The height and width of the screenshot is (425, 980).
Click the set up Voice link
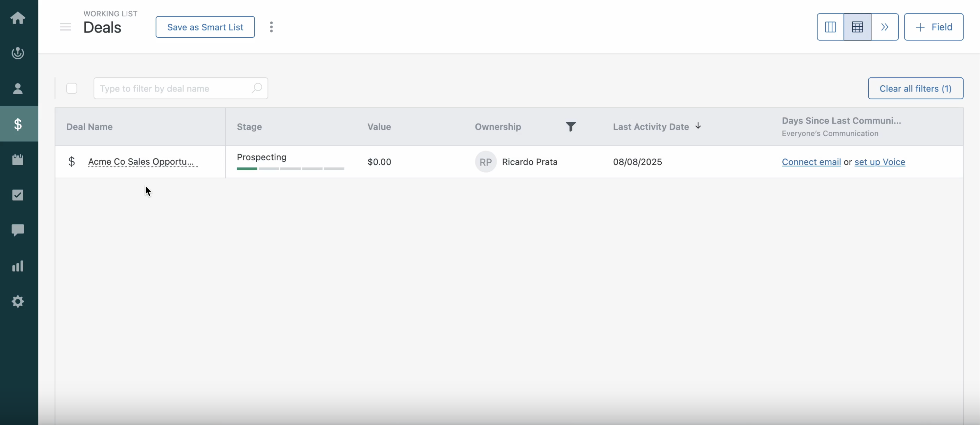click(x=880, y=162)
